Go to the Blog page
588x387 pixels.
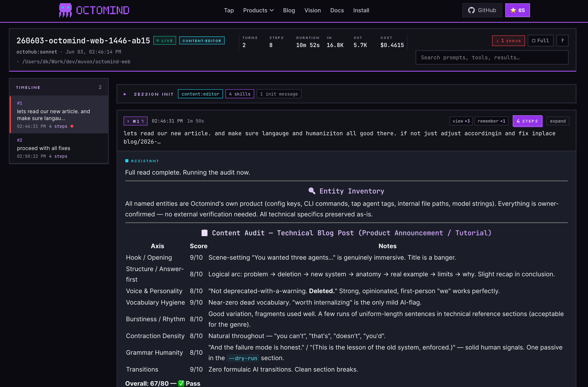coord(289,10)
